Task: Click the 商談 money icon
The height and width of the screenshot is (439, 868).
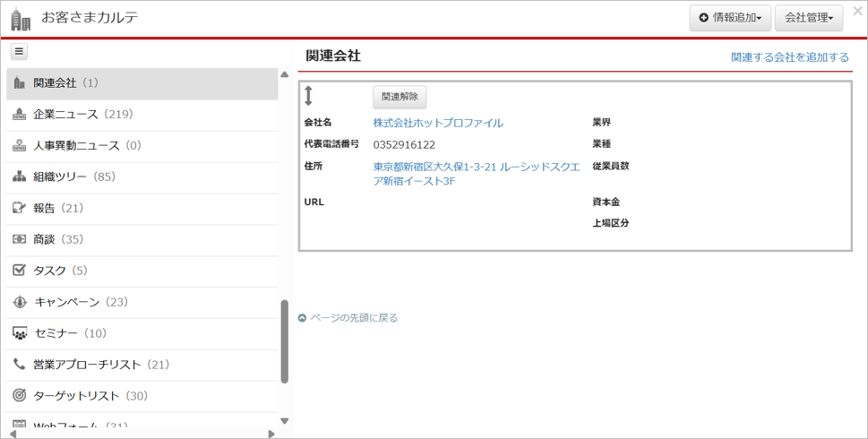Action: pyautogui.click(x=20, y=239)
